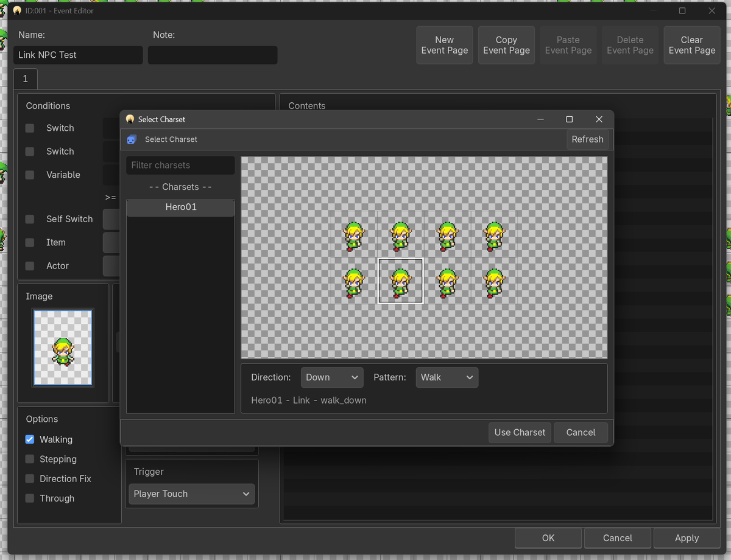Open the Direction dropdown set to Down
The width and height of the screenshot is (731, 560).
pyautogui.click(x=332, y=377)
